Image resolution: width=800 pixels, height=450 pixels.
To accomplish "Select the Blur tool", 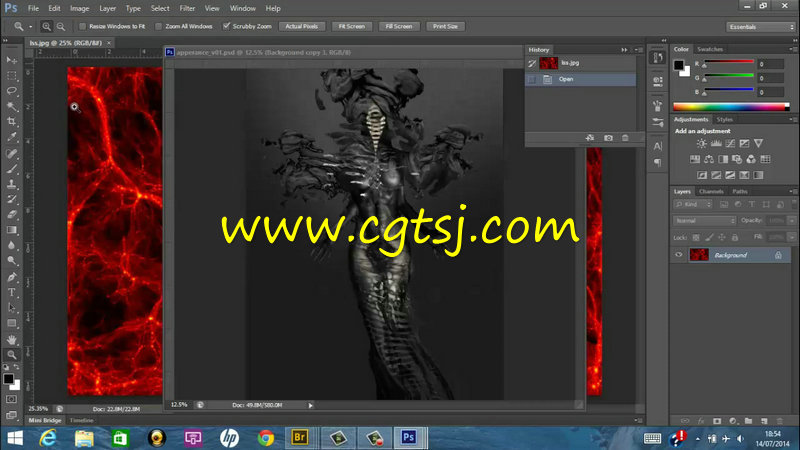I will tap(12, 245).
